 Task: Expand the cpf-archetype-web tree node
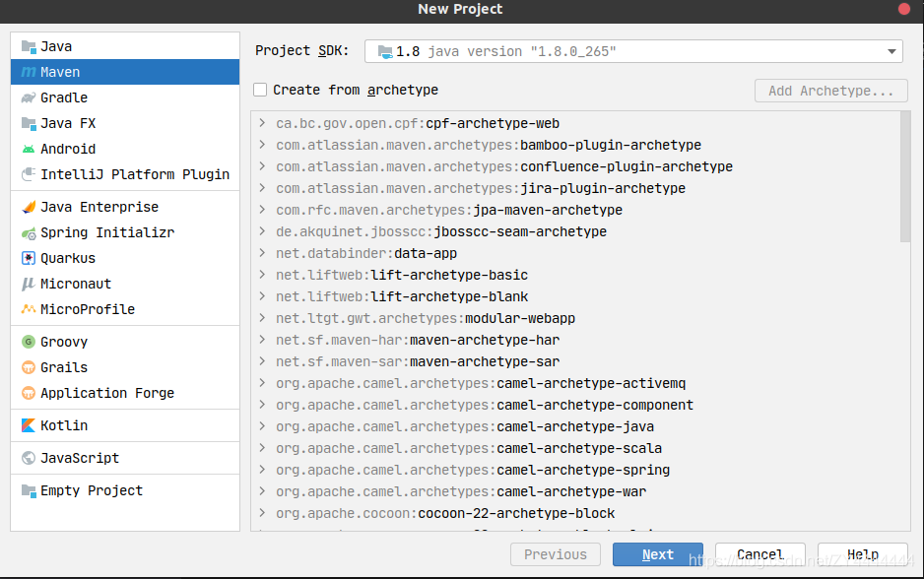262,123
